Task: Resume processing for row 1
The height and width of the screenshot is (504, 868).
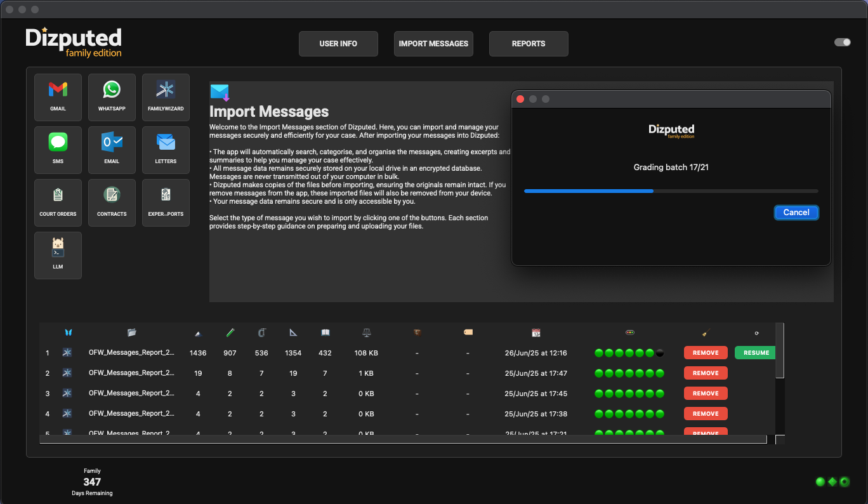Action: pyautogui.click(x=755, y=353)
